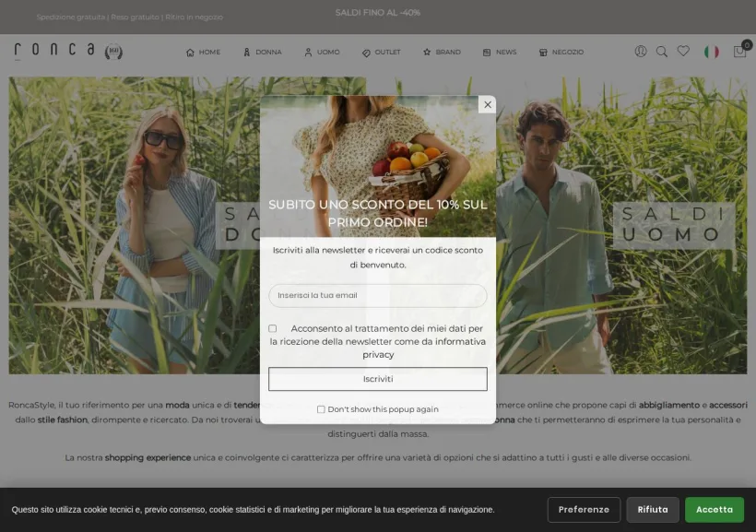Screen dimensions: 756x532
Task: Select the Italian flag language icon
Action: [711, 52]
